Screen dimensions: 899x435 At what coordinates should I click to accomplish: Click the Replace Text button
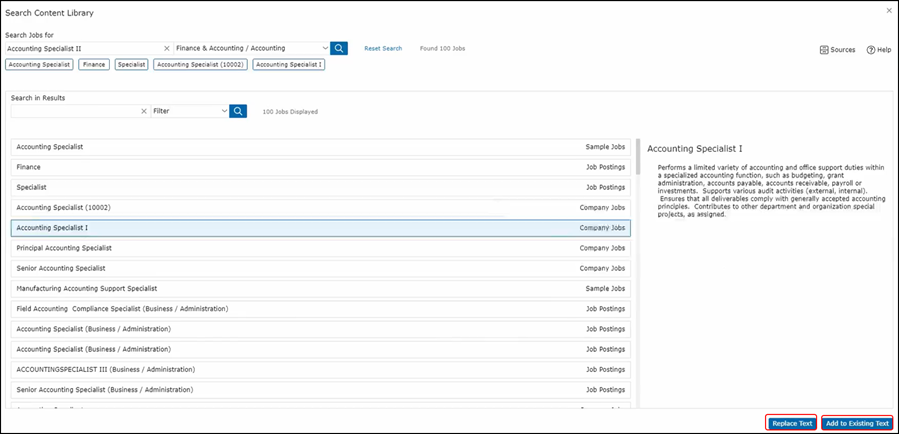click(791, 423)
